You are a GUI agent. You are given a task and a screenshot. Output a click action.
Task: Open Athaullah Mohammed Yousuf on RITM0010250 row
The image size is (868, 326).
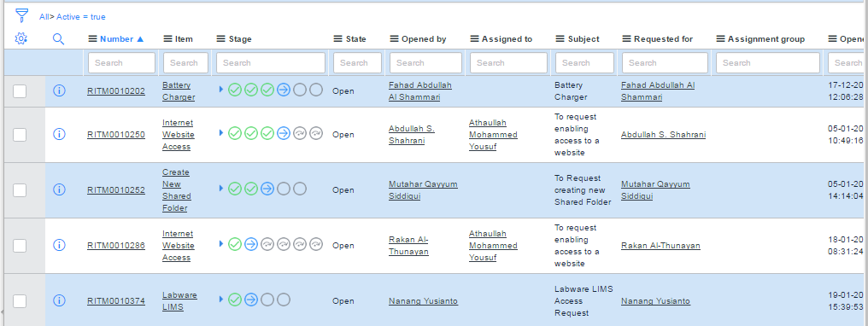point(493,135)
